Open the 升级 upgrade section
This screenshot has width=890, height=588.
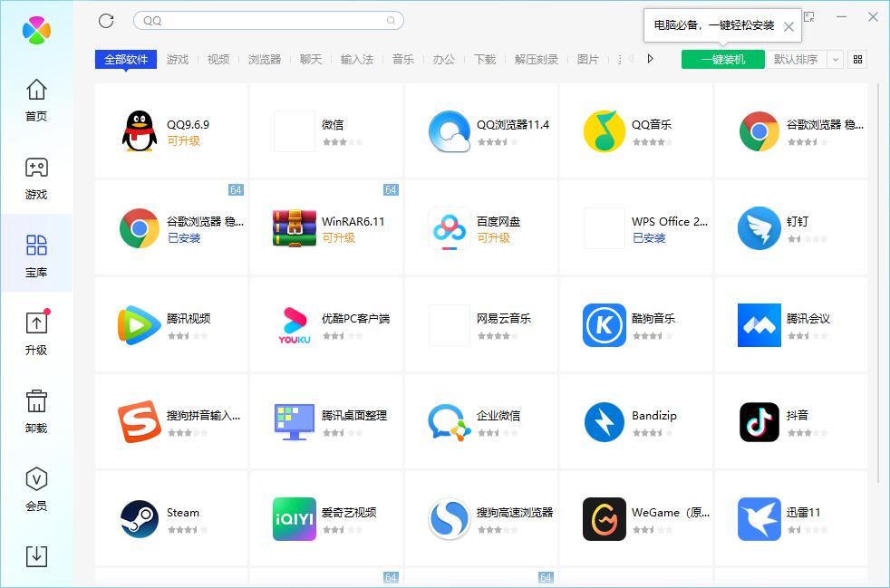pyautogui.click(x=36, y=333)
